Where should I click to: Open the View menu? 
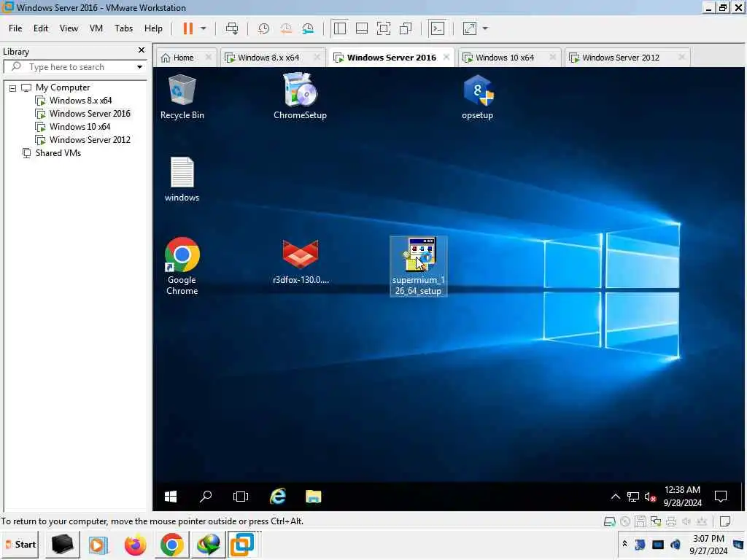coord(69,28)
